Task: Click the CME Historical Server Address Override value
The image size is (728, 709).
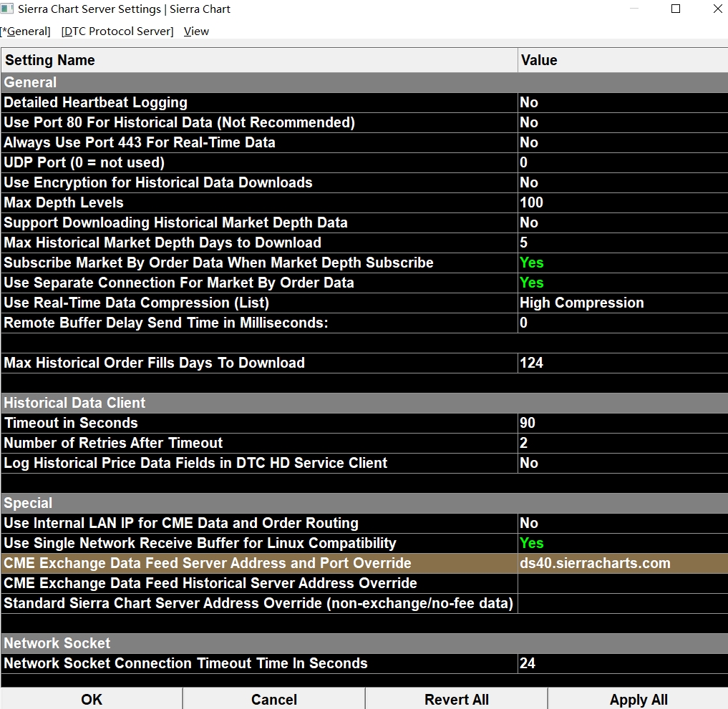Action: [623, 583]
